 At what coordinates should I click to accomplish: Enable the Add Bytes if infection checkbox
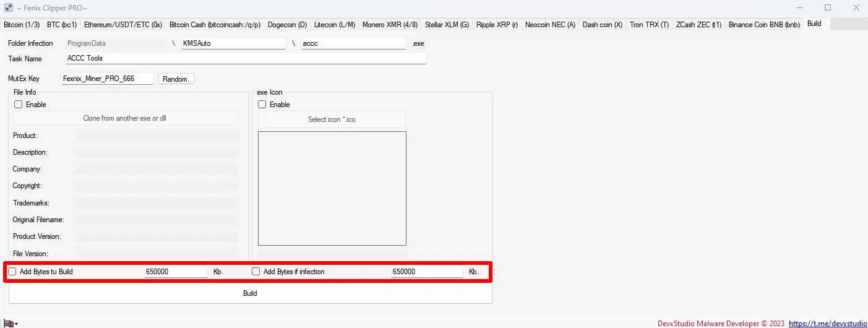click(256, 272)
